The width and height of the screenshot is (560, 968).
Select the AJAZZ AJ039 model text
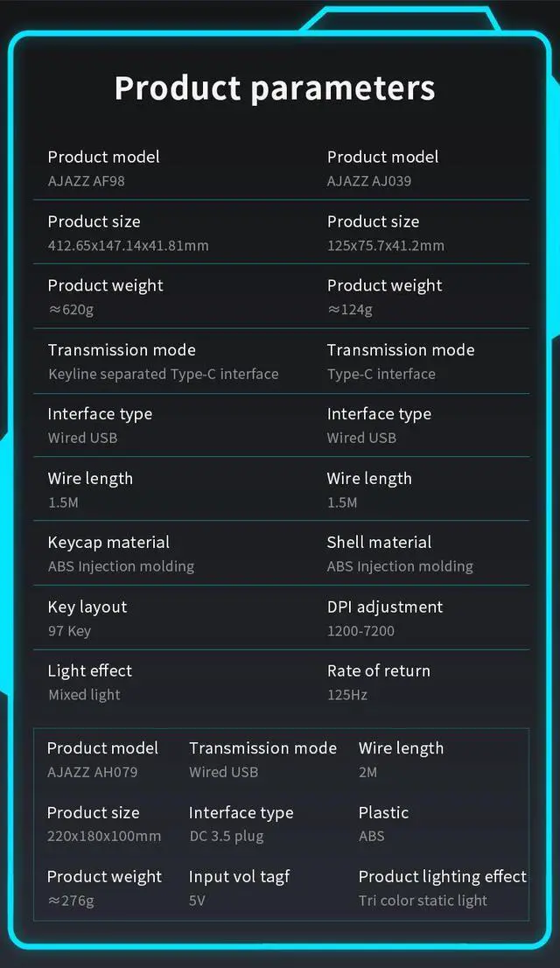368,181
